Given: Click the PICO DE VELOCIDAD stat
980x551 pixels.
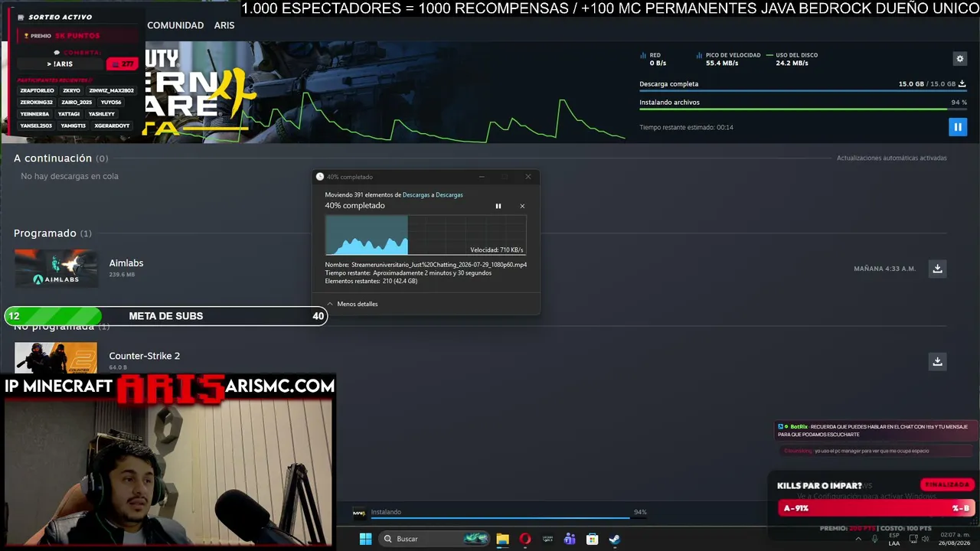Looking at the screenshot, I should point(728,59).
